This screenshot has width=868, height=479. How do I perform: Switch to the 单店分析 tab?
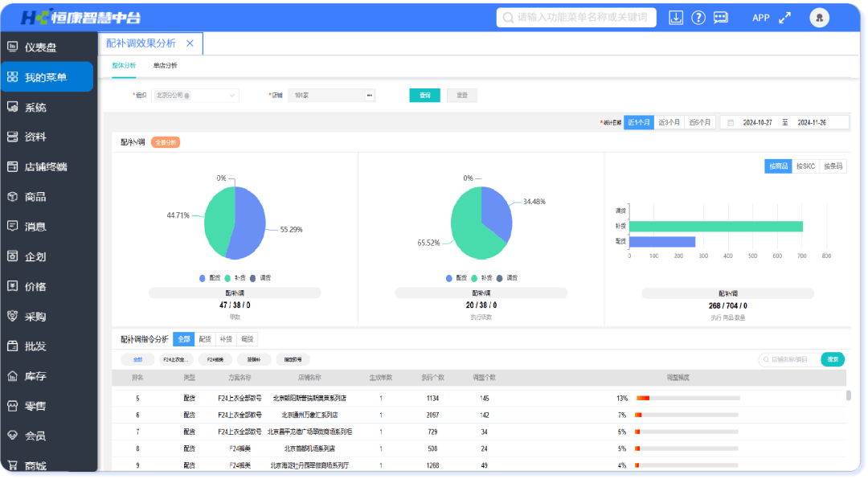pos(165,65)
